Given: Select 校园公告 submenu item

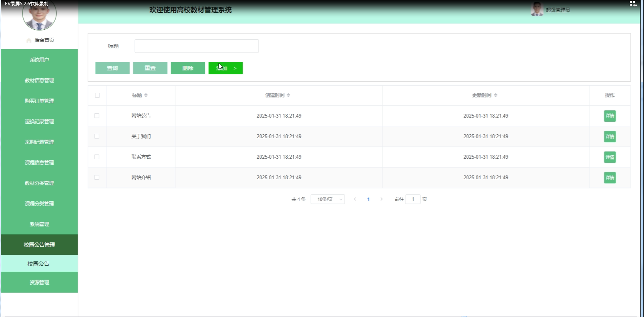Looking at the screenshot, I should pyautogui.click(x=40, y=263).
